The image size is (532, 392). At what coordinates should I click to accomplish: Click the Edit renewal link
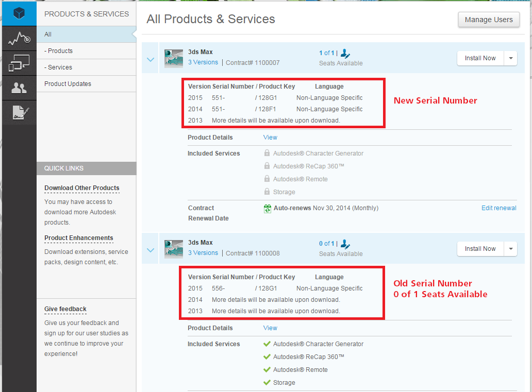pos(499,208)
